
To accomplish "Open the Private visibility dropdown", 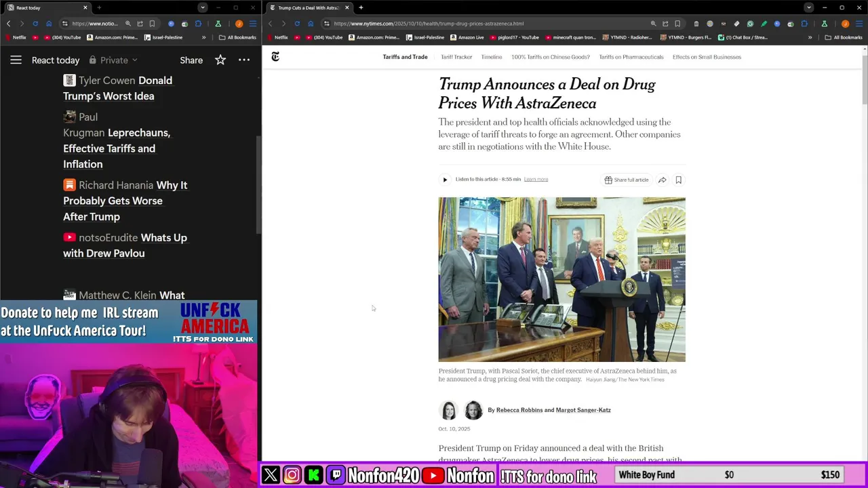I will pos(113,60).
